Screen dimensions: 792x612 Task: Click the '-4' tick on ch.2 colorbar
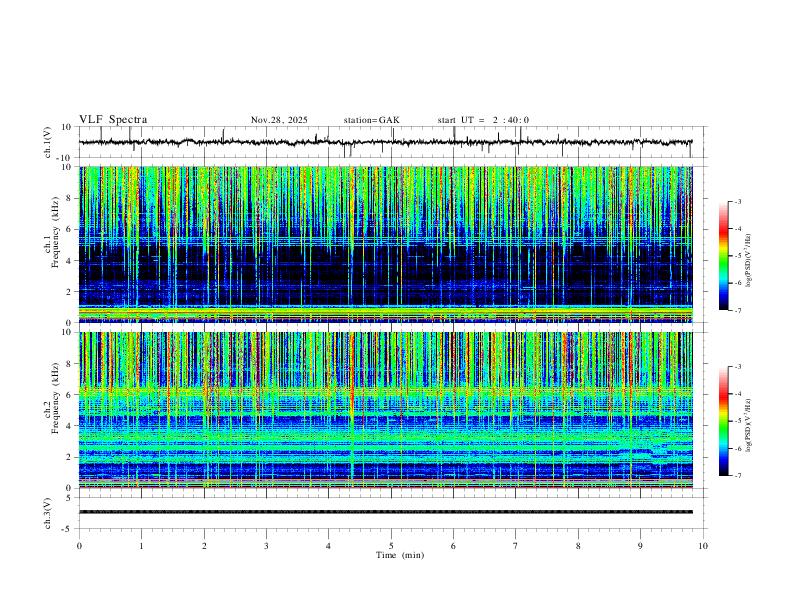(x=737, y=393)
